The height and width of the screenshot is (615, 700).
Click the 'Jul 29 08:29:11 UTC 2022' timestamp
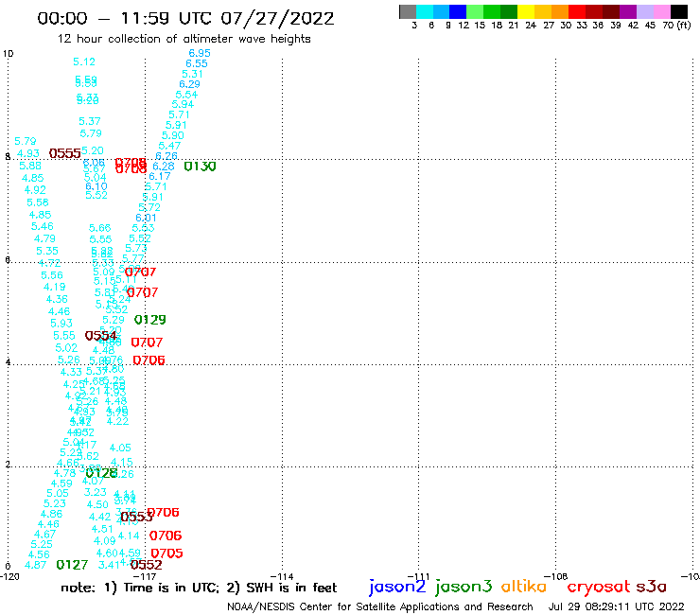(616, 606)
